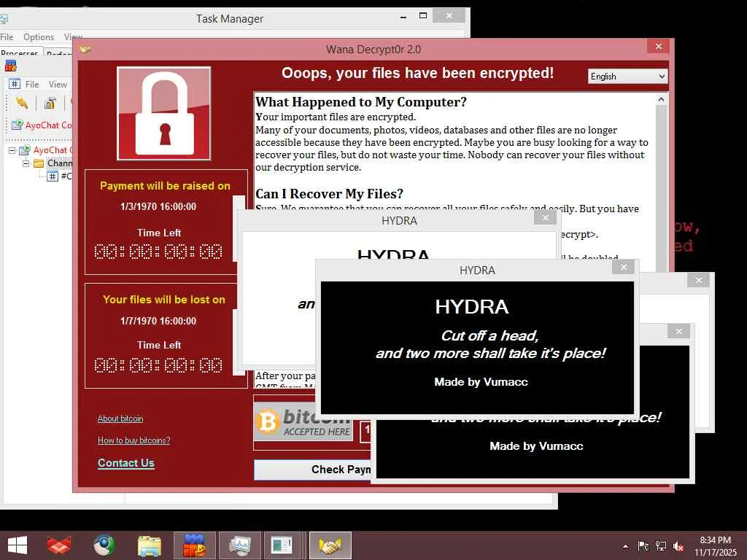Switch to the colorful blocks app on taskbar
This screenshot has height=560, width=747.
tap(194, 545)
